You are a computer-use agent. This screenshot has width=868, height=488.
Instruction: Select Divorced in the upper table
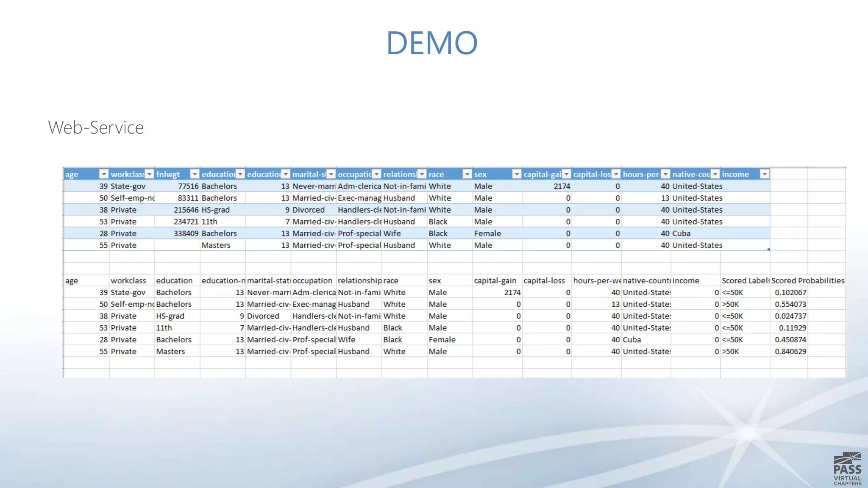pos(314,210)
